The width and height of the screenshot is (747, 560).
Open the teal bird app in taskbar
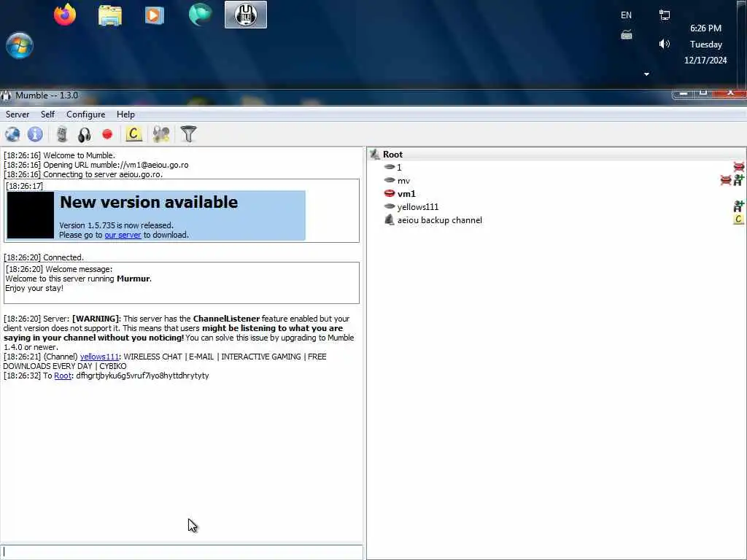click(200, 15)
